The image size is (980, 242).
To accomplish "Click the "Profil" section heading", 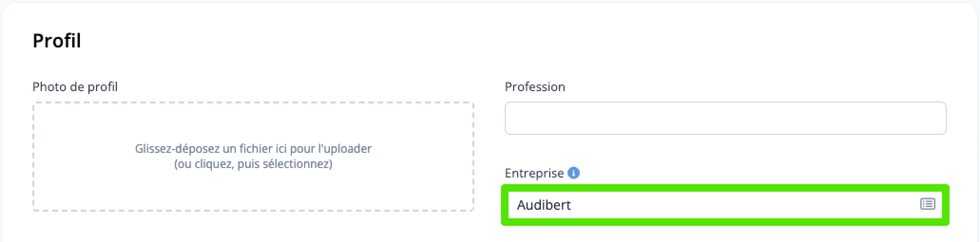I will [x=57, y=41].
